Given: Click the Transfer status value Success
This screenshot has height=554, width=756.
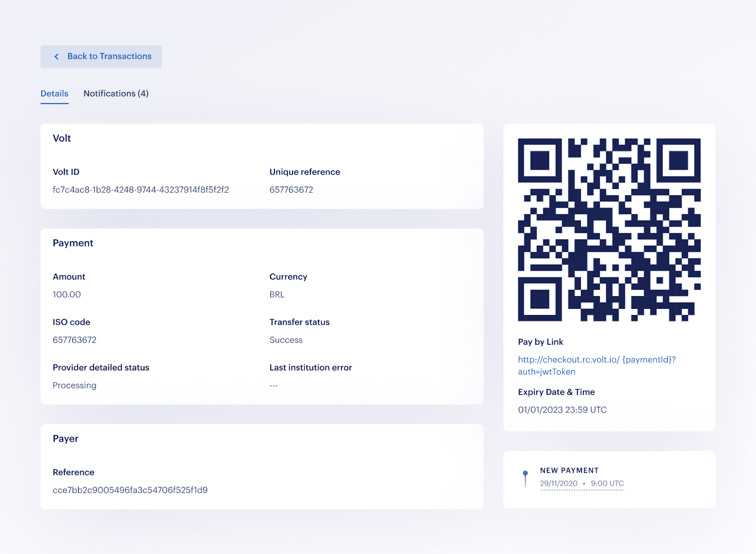Looking at the screenshot, I should click(x=285, y=340).
